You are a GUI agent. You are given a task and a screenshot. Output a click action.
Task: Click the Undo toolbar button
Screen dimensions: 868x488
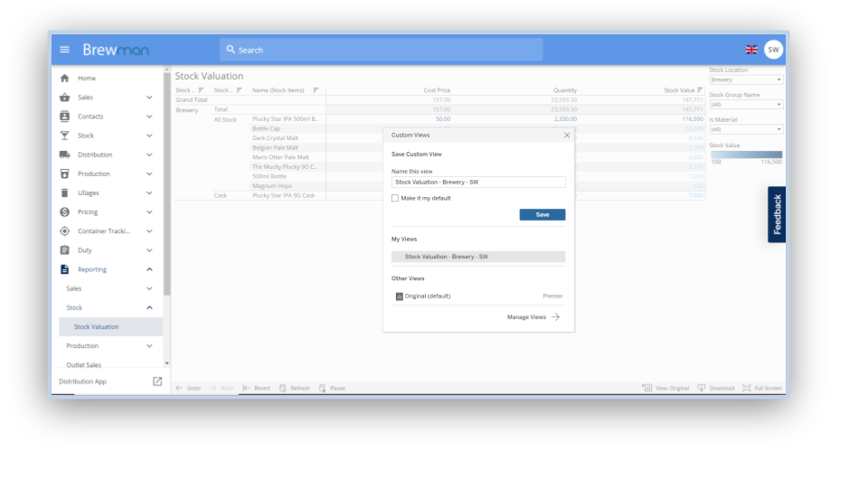[x=188, y=389]
